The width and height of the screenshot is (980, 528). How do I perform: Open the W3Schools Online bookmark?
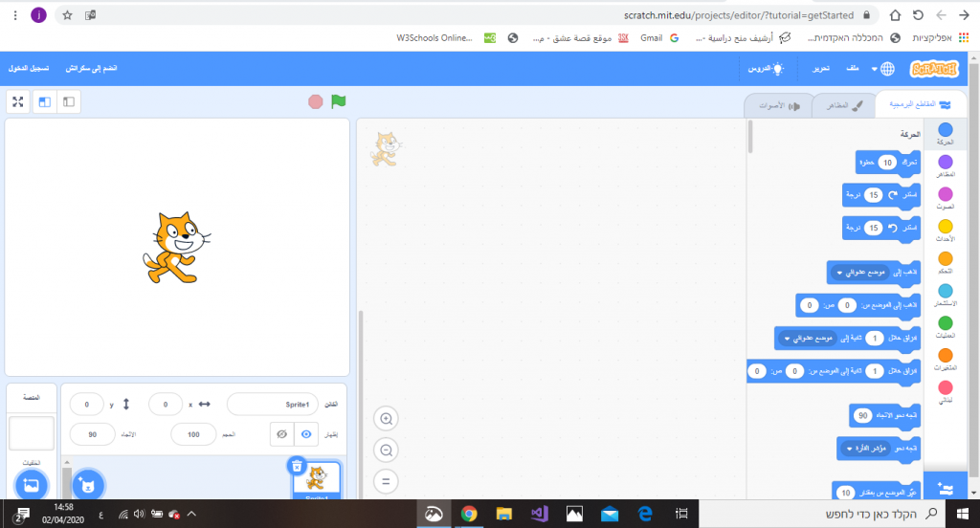tap(446, 38)
